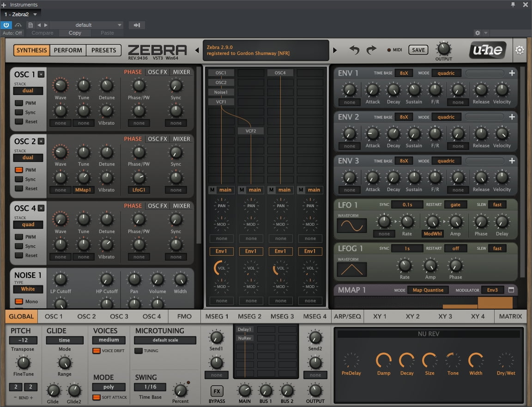Toggle the plugin power bypass icon
Viewport: 532px width, 407px height.
pyautogui.click(x=6, y=25)
